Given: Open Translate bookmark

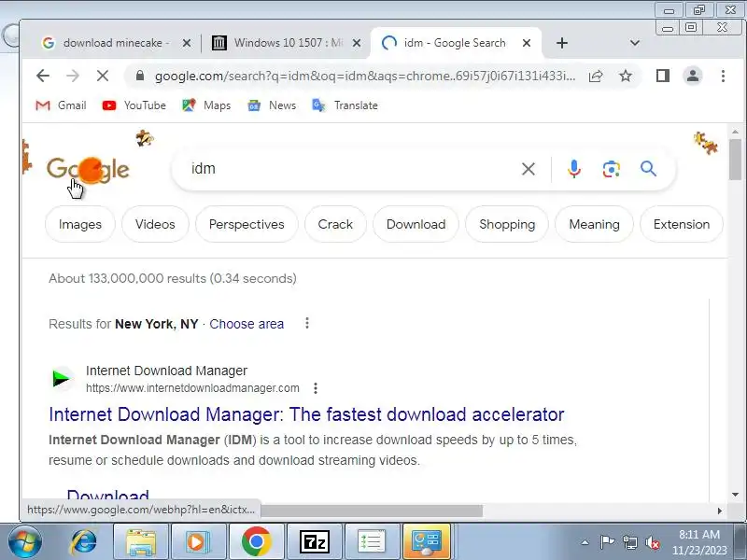Looking at the screenshot, I should 345,105.
